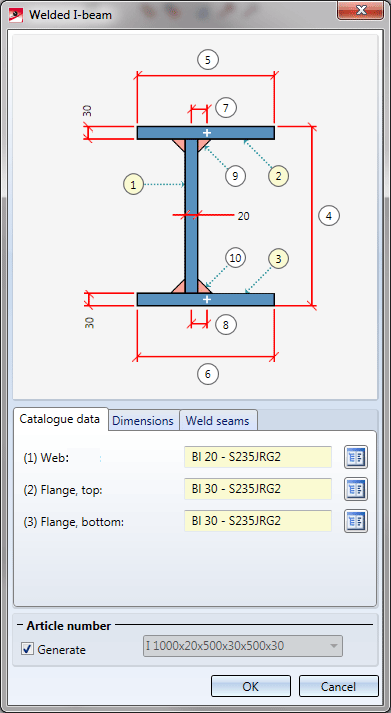Open catalogue browser for Flange, bottom
Image resolution: width=391 pixels, height=713 pixels.
tap(356, 521)
